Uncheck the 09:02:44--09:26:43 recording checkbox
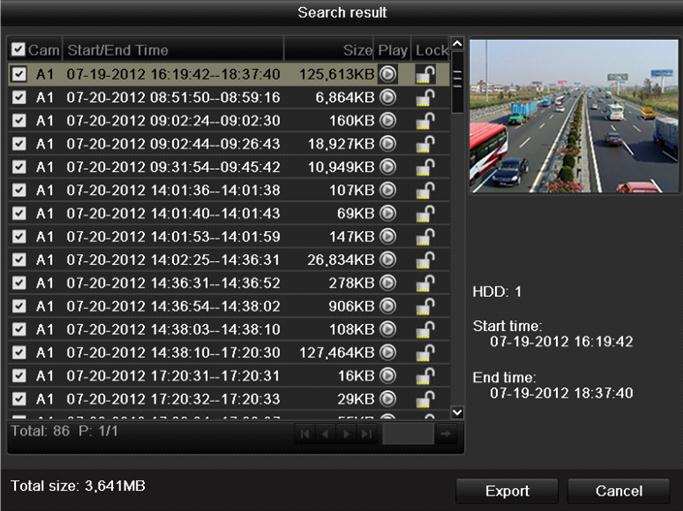The height and width of the screenshot is (511, 683). [19, 144]
